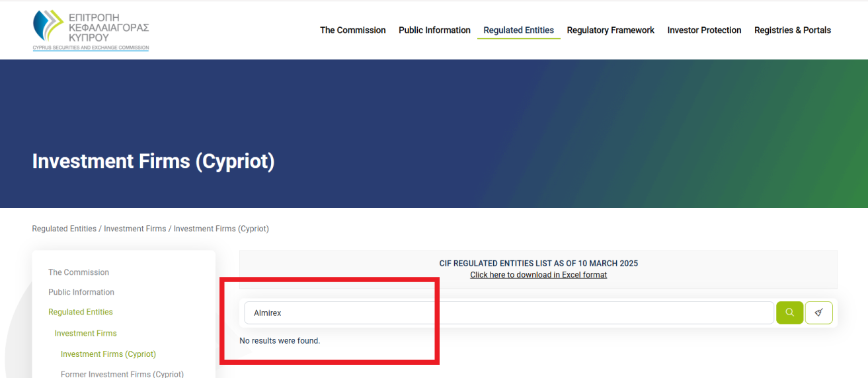The image size is (868, 378).
Task: Open The Commission top menu
Action: [x=352, y=30]
